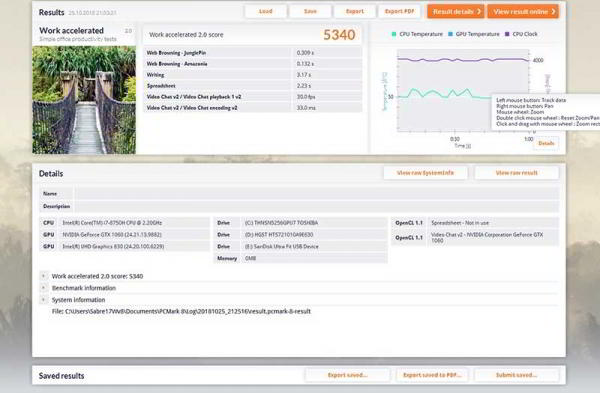This screenshot has width=600, height=393.
Task: Click Export saved to PDF button
Action: [x=432, y=375]
